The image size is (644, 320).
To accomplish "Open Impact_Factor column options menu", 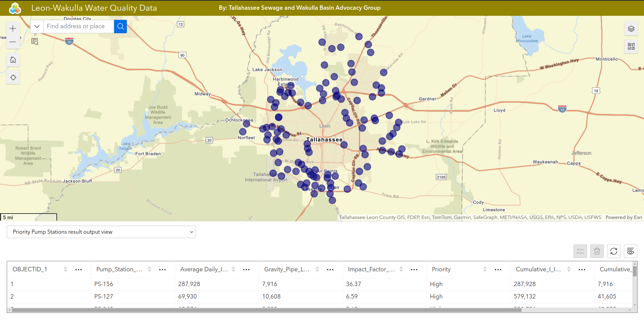I will coord(414,270).
